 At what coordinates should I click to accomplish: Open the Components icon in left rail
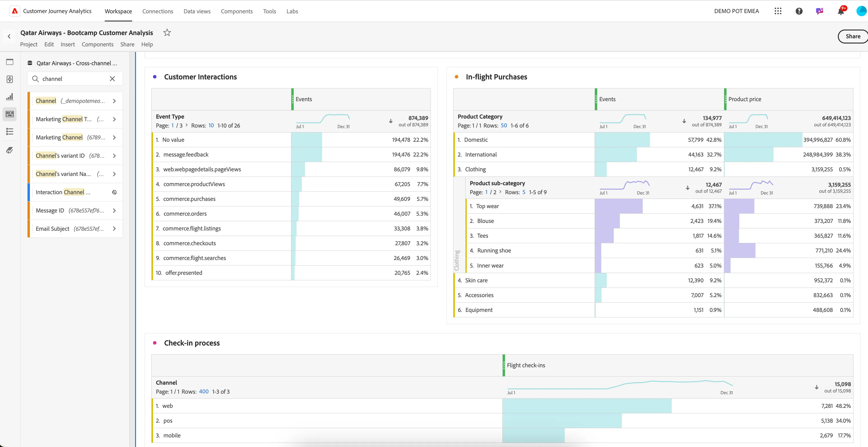pos(10,114)
